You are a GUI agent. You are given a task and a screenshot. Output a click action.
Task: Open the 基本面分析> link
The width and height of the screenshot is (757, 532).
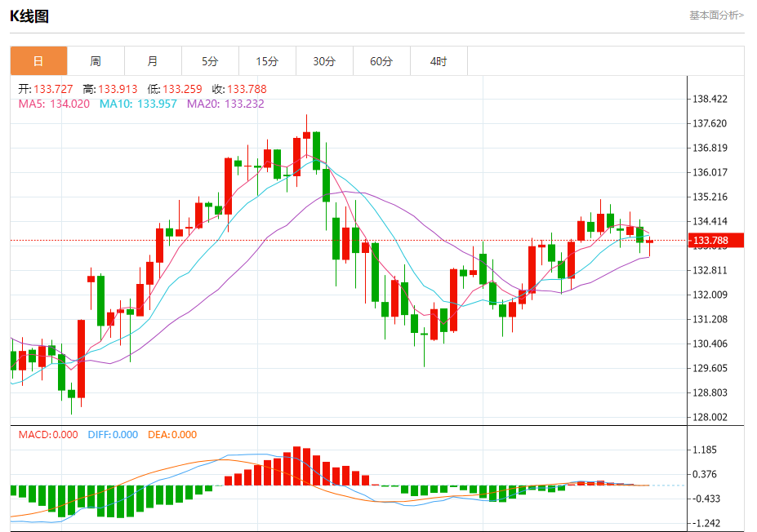click(x=716, y=16)
